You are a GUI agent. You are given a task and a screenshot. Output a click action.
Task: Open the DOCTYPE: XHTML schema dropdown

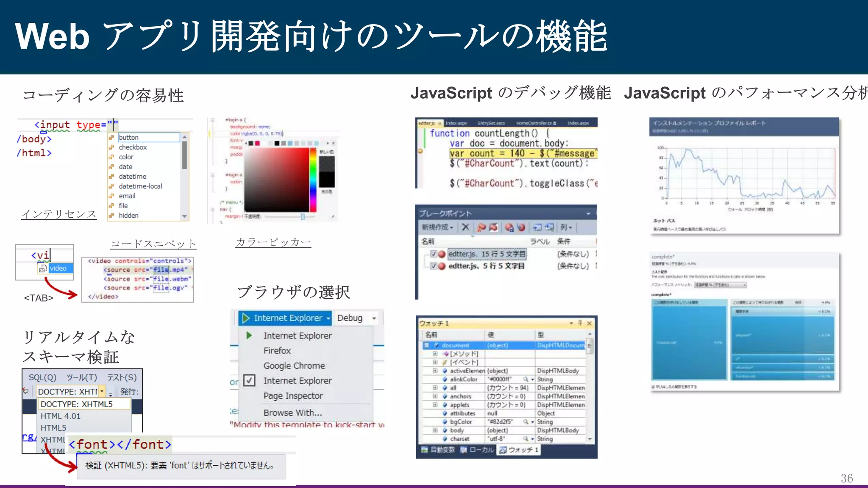coord(102,391)
